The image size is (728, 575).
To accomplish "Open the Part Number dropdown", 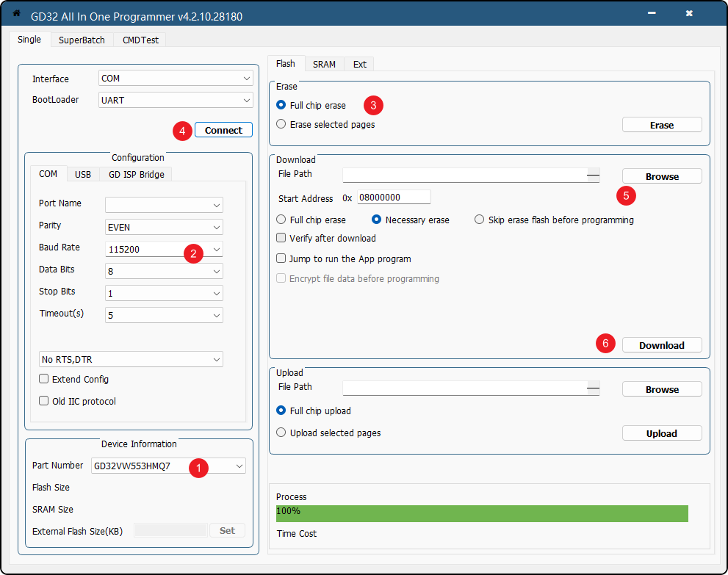I will 239,466.
